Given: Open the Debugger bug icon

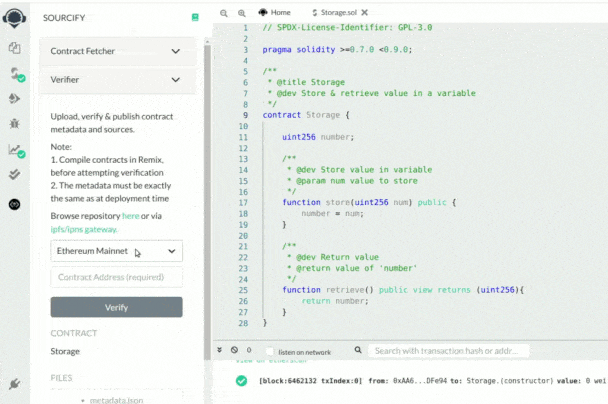Looking at the screenshot, I should 14,124.
